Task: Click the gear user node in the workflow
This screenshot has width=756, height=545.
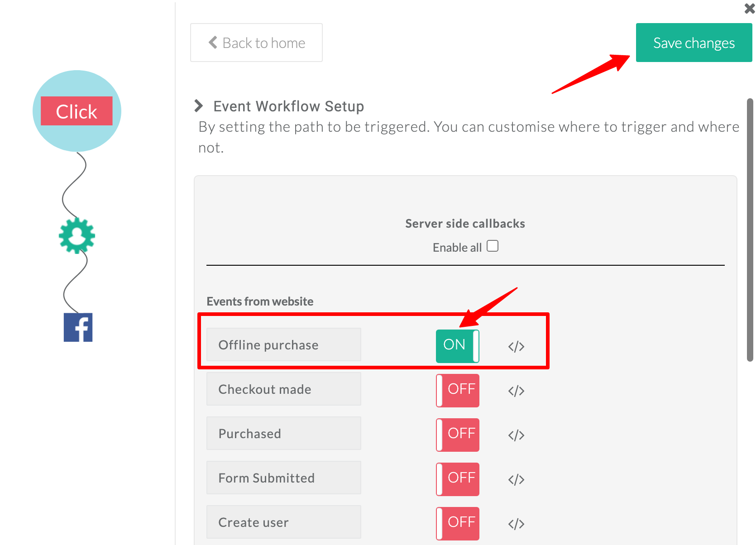Action: (x=76, y=235)
